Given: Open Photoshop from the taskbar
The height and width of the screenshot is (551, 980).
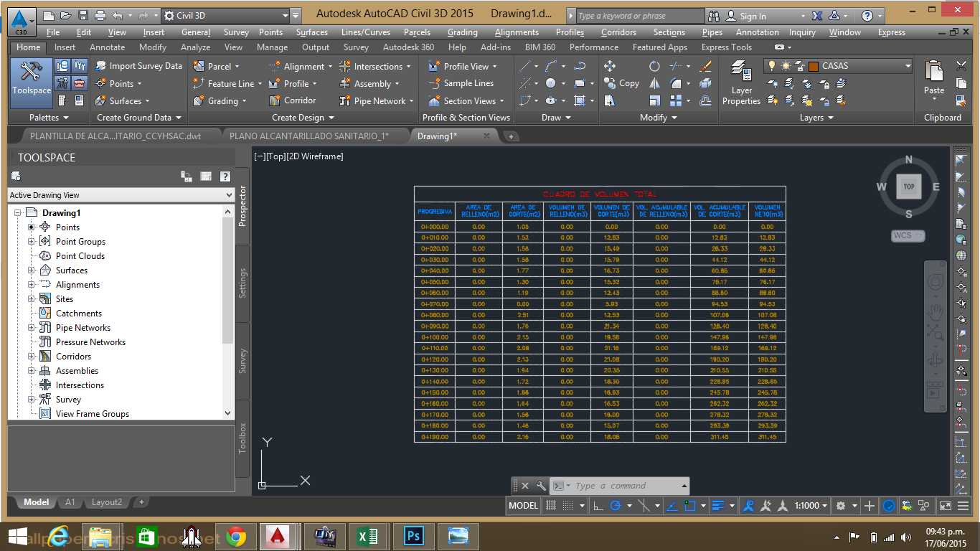Looking at the screenshot, I should [413, 535].
